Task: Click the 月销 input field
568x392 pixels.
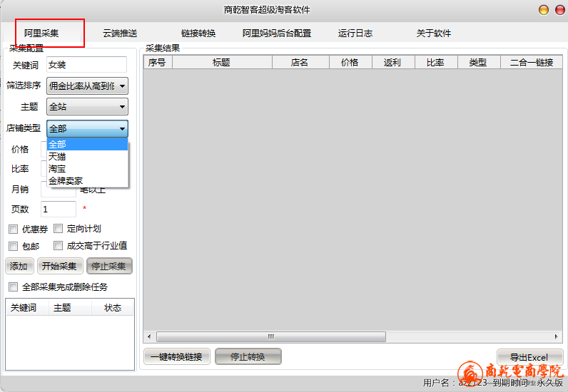Action: [59, 190]
